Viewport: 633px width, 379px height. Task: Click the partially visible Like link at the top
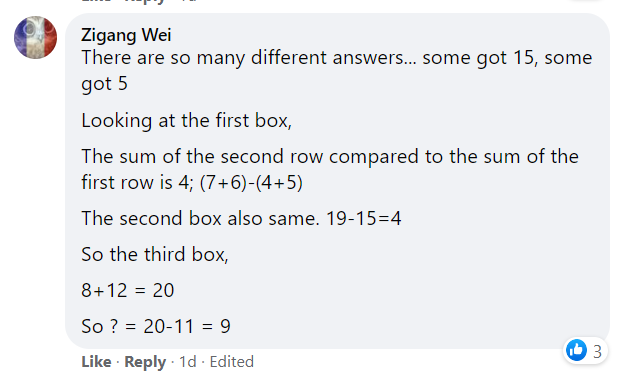pos(96,1)
